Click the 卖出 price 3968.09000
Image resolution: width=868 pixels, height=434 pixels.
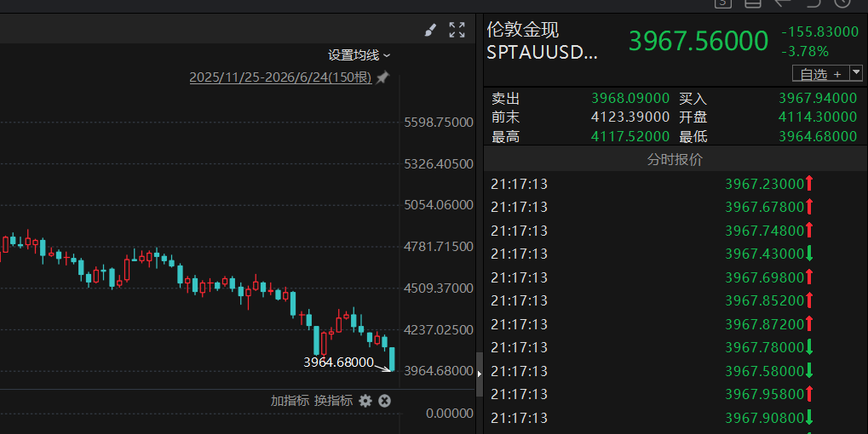click(630, 99)
